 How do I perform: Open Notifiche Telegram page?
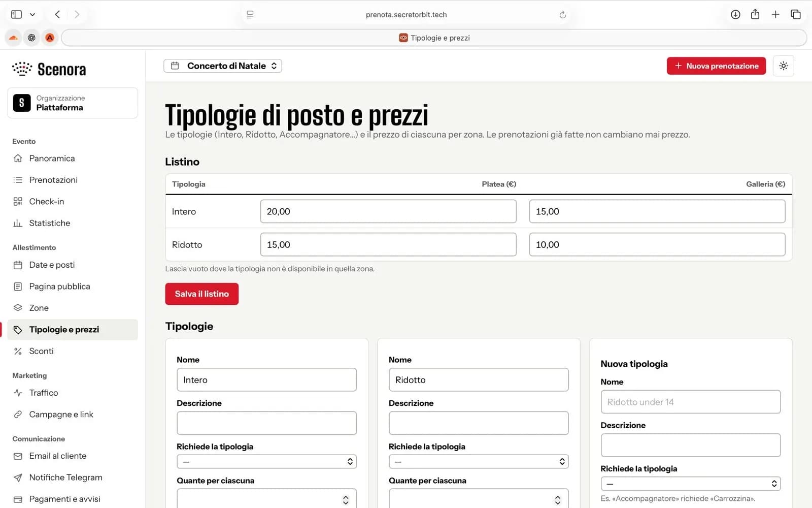(73, 478)
